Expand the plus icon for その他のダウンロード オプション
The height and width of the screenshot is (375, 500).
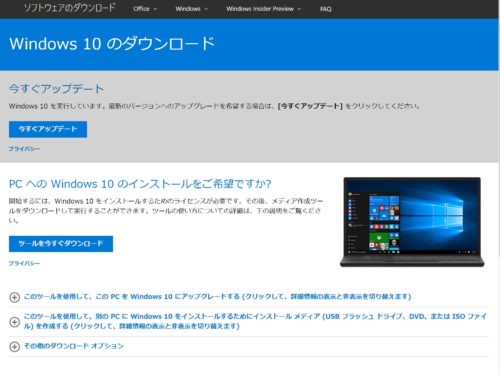click(14, 346)
